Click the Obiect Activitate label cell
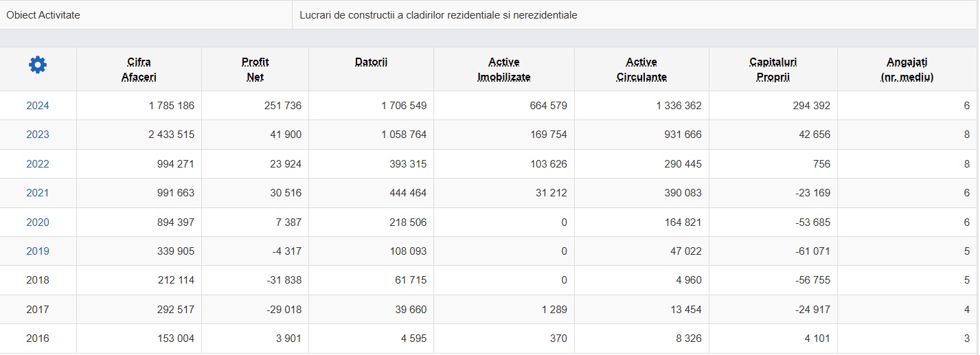The width and height of the screenshot is (980, 355). pyautogui.click(x=43, y=14)
